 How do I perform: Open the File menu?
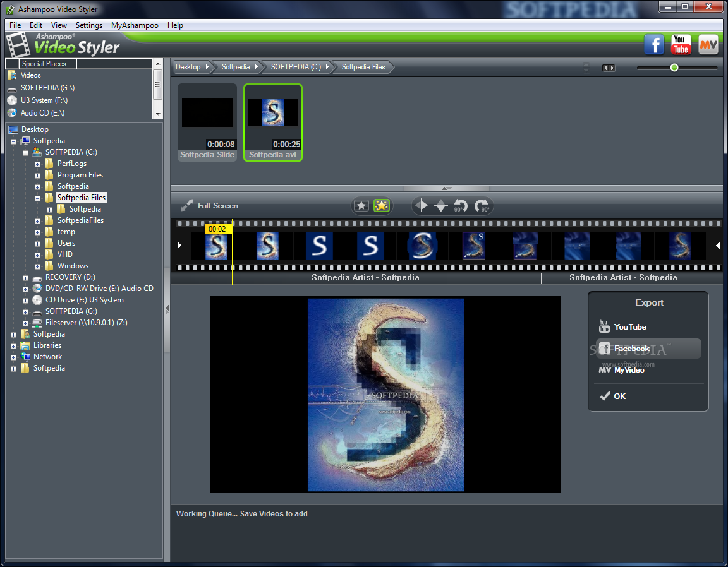pos(15,25)
